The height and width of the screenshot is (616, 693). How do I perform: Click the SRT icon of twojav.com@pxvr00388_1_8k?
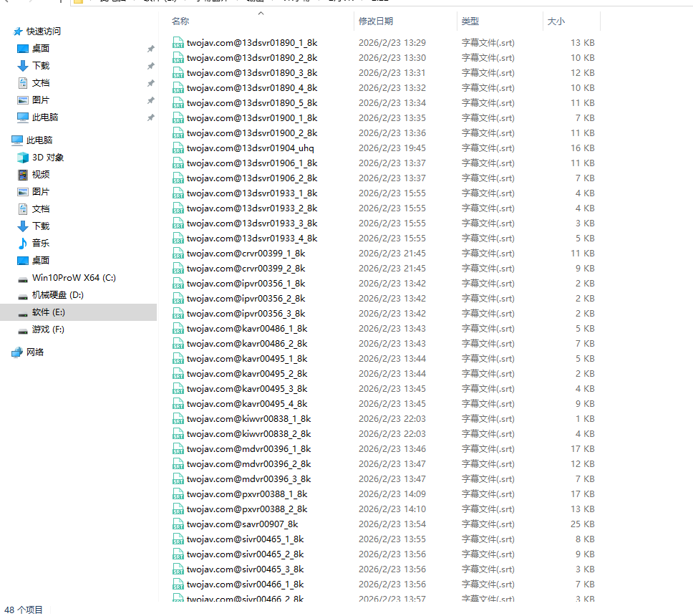tap(178, 494)
